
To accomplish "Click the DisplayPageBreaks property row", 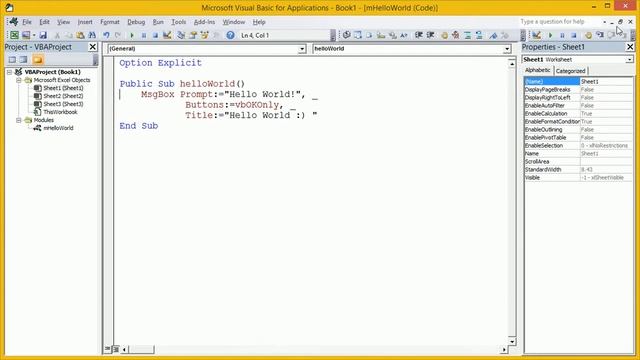I will point(578,89).
